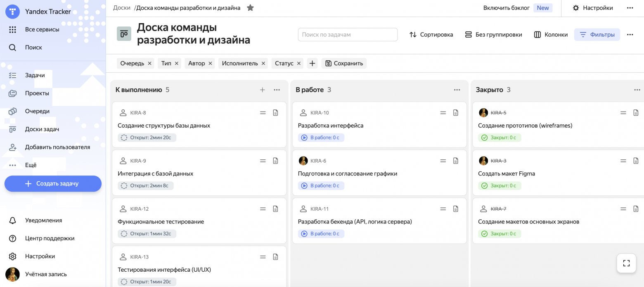Viewport: 644px width, 287px height.
Task: Open more options next to Фильтры
Action: click(x=630, y=35)
